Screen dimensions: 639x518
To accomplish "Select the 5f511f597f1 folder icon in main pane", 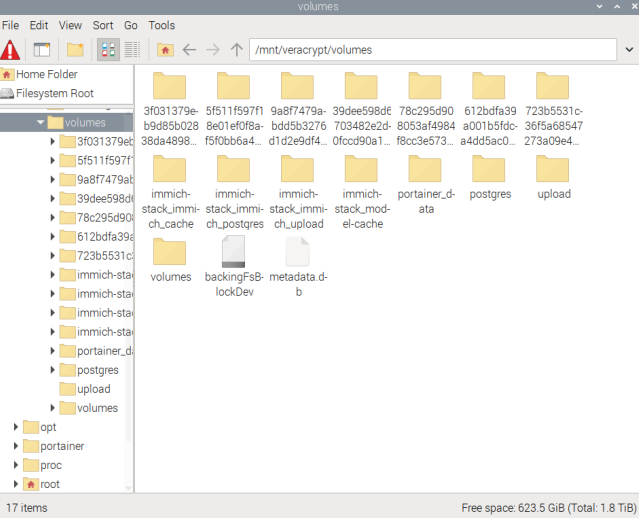I will point(234,86).
